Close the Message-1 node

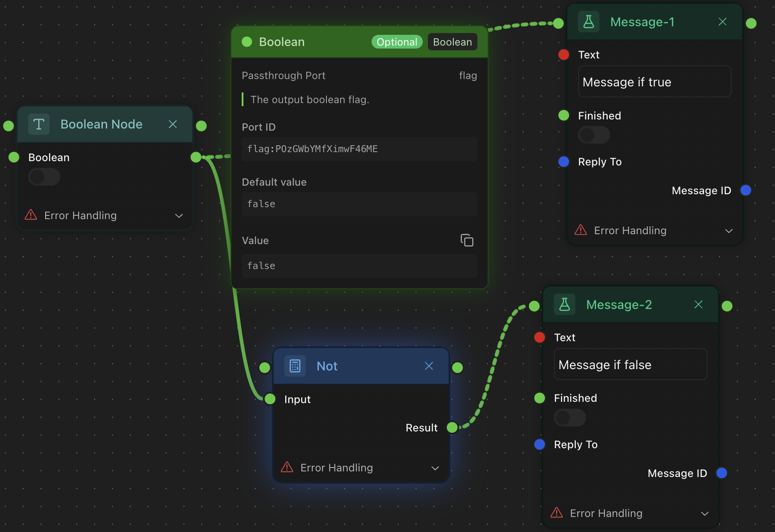(723, 22)
